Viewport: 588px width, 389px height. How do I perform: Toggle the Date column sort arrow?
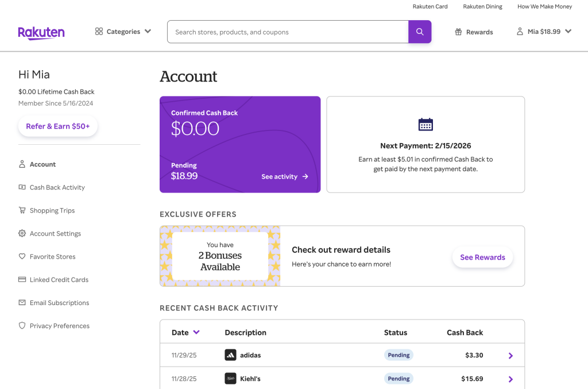(196, 332)
